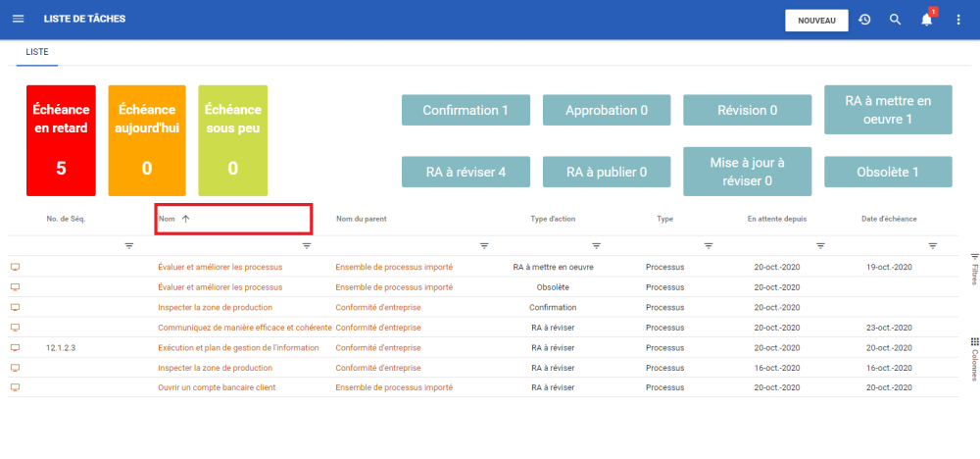Viewport: 980px width, 459px height.
Task: Click the due date 23-oct.-2020
Action: (890, 327)
